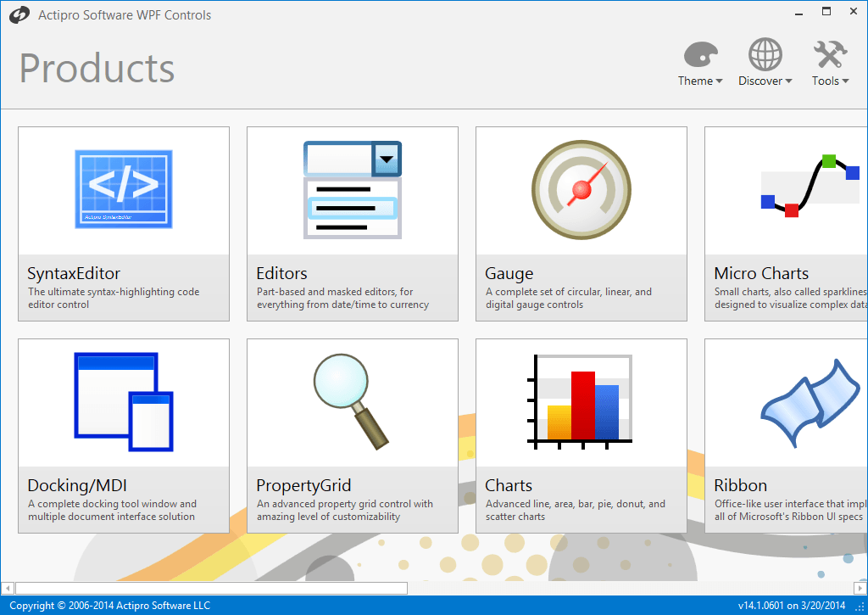The height and width of the screenshot is (615, 868).
Task: Click 'An advanced property grid control' description
Action: [x=345, y=511]
